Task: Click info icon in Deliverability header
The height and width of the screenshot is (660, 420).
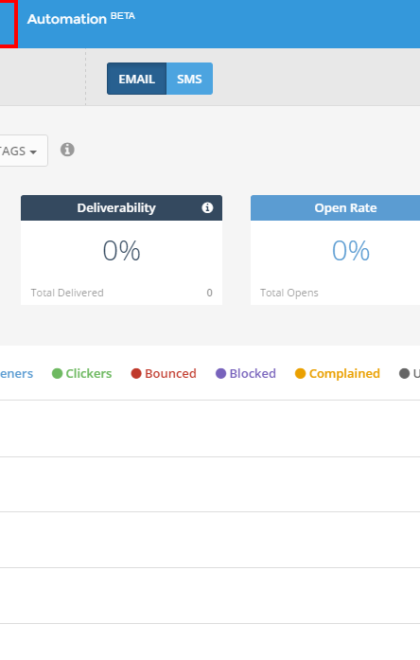Action: (x=207, y=208)
